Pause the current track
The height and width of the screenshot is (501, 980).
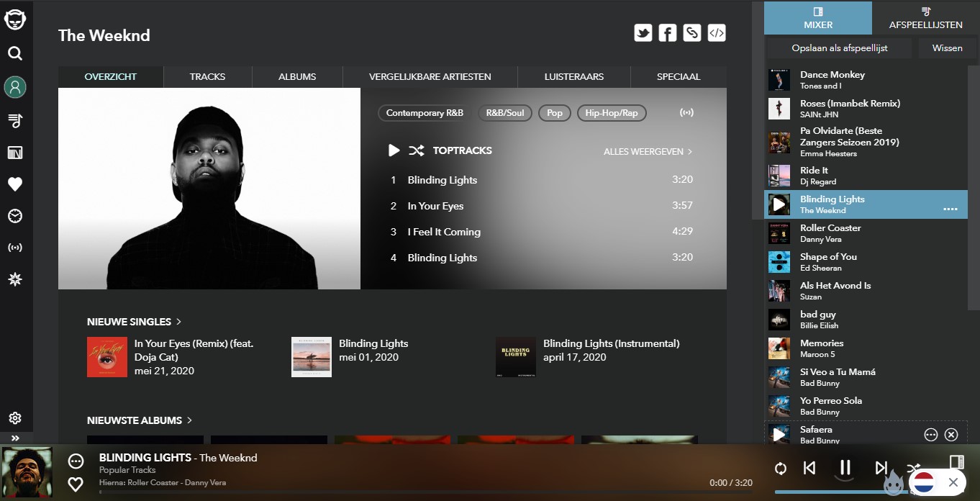[845, 468]
